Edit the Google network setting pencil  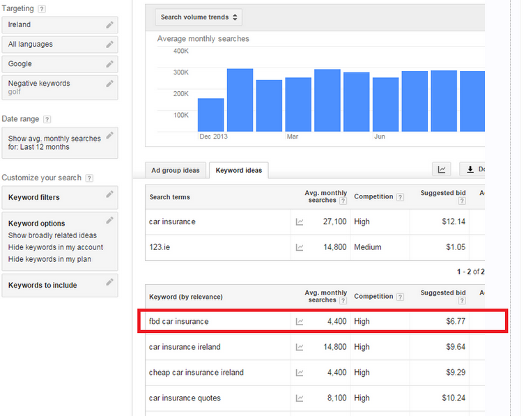[x=109, y=64]
